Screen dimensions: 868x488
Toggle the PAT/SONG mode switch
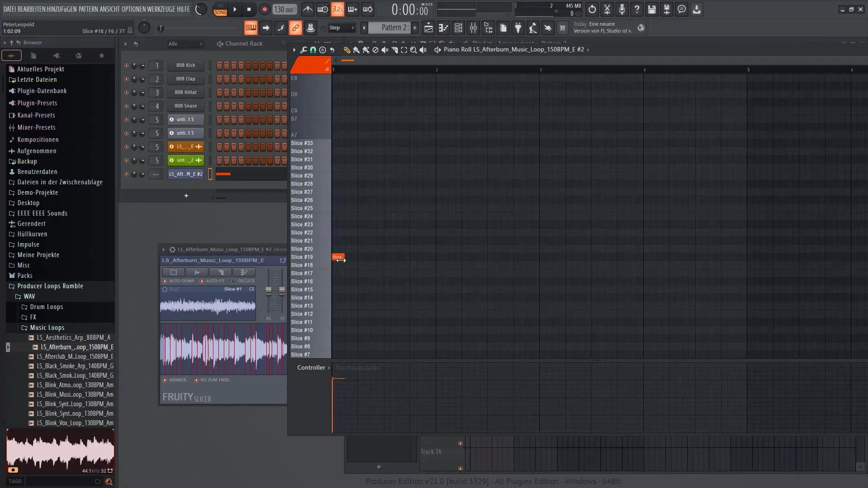pos(220,9)
